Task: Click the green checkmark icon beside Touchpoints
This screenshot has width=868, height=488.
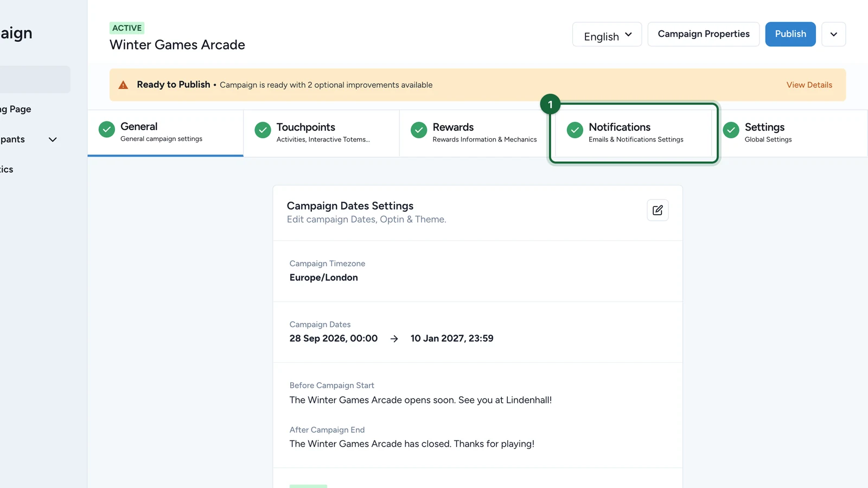Action: (263, 130)
